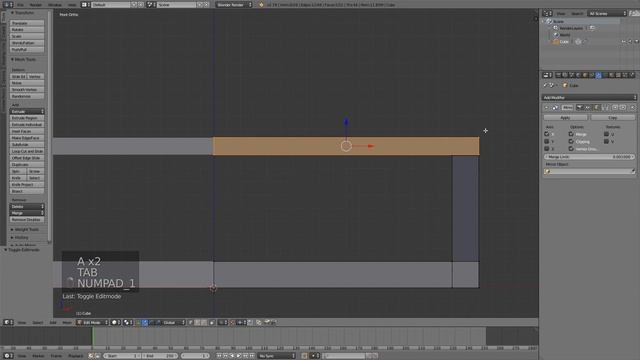Click the Modifiers wrench properties tab icon

click(598, 75)
